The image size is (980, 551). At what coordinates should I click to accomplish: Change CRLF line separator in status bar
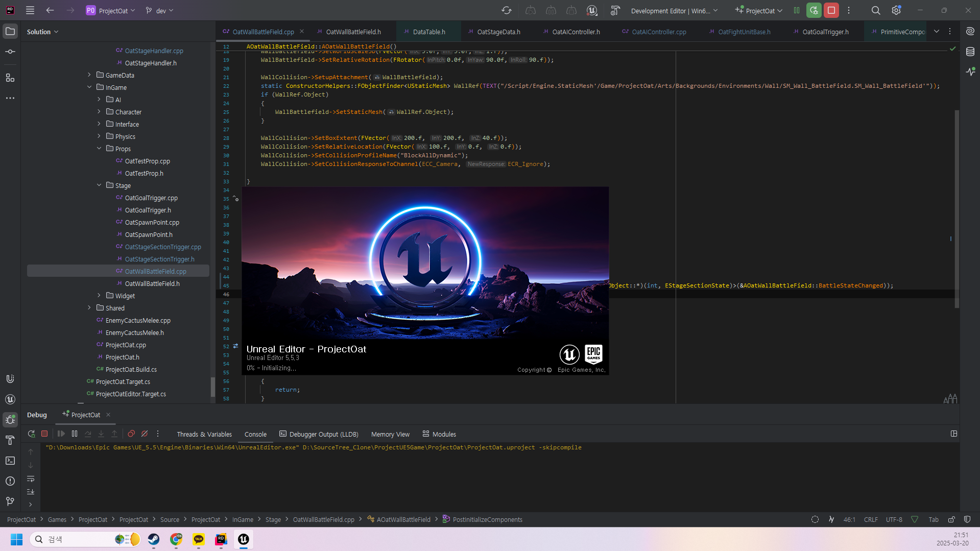pos(871,519)
